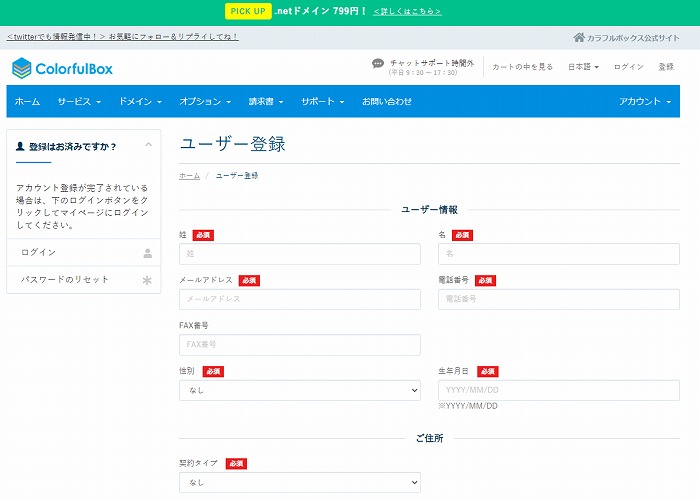700x499 pixels.
Task: Click the 電話番号 input field
Action: click(558, 299)
